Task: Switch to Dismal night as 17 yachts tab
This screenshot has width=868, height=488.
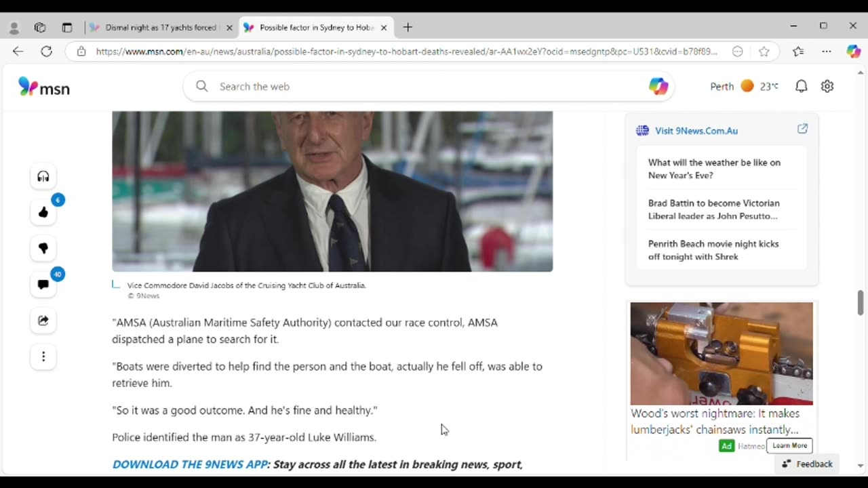Action: [161, 28]
